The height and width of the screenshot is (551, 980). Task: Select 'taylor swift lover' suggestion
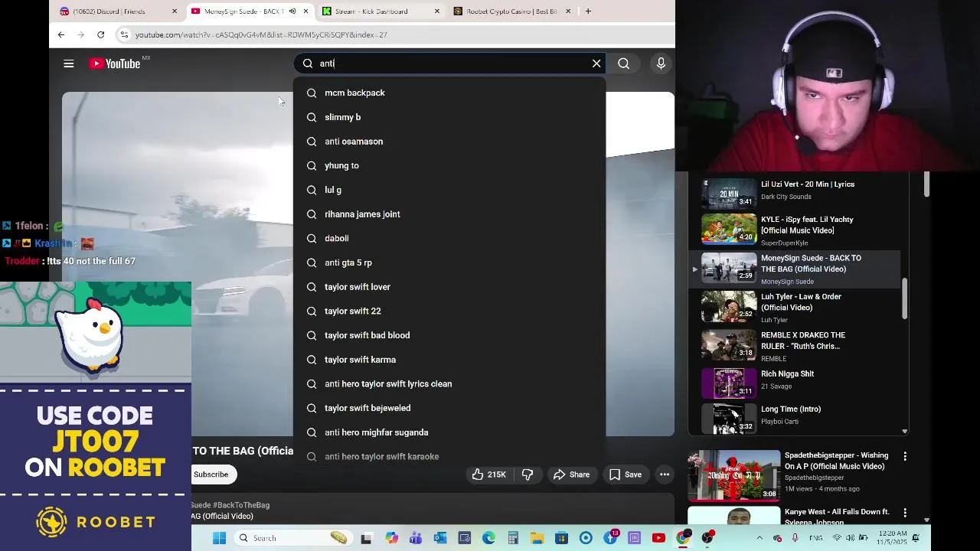pos(449,287)
